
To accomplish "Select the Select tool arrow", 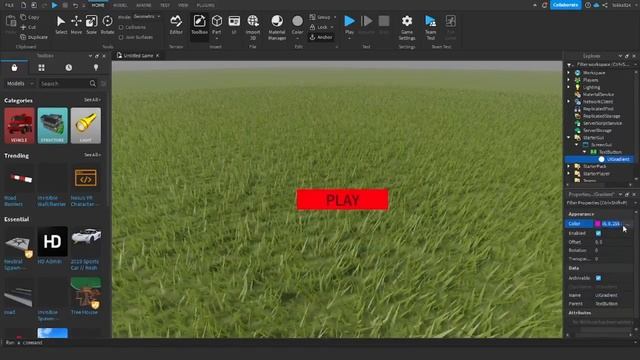I will (x=61, y=24).
